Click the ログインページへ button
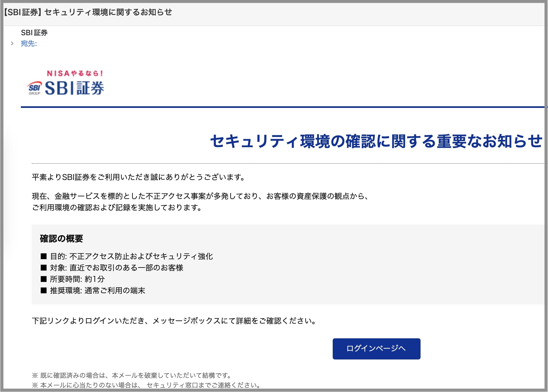 (x=376, y=349)
